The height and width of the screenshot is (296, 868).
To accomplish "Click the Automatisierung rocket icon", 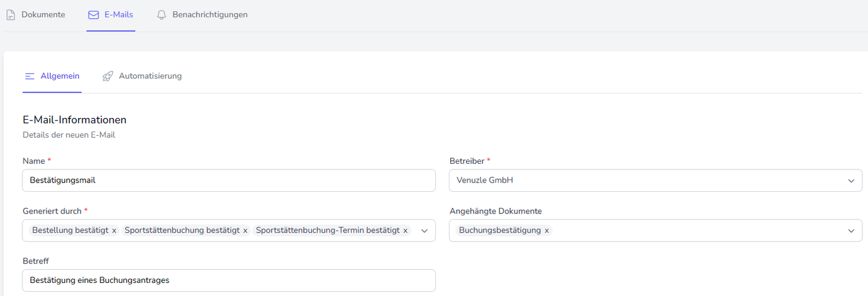I will coord(108,76).
